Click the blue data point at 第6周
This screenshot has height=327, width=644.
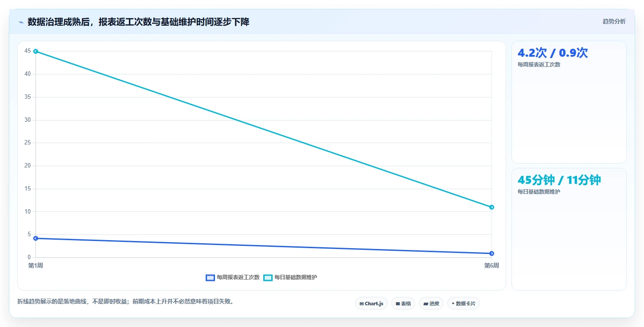(492, 253)
